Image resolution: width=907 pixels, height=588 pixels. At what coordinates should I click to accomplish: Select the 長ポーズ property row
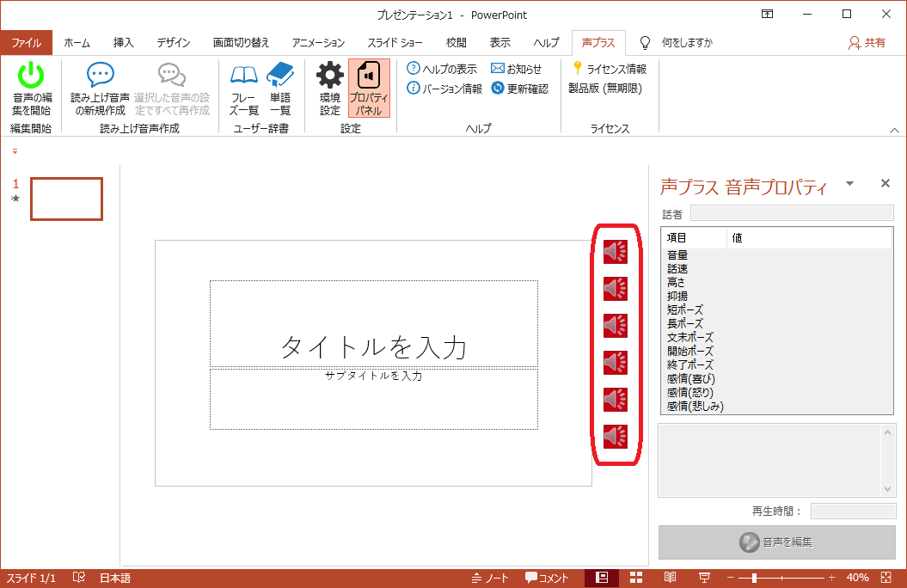pos(777,324)
